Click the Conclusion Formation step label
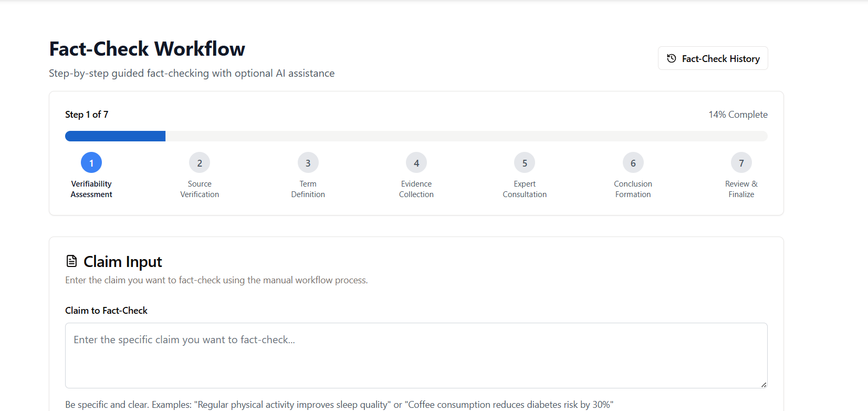The height and width of the screenshot is (411, 868). pyautogui.click(x=633, y=189)
